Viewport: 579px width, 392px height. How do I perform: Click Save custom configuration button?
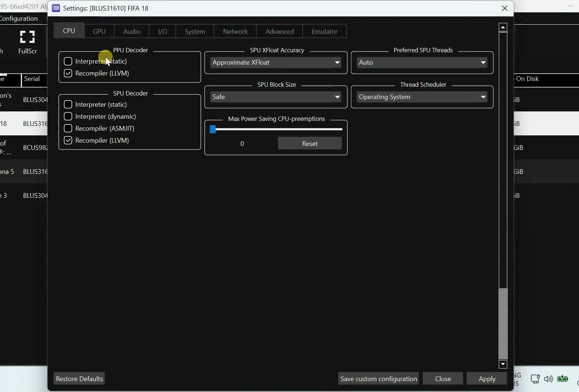pyautogui.click(x=379, y=379)
